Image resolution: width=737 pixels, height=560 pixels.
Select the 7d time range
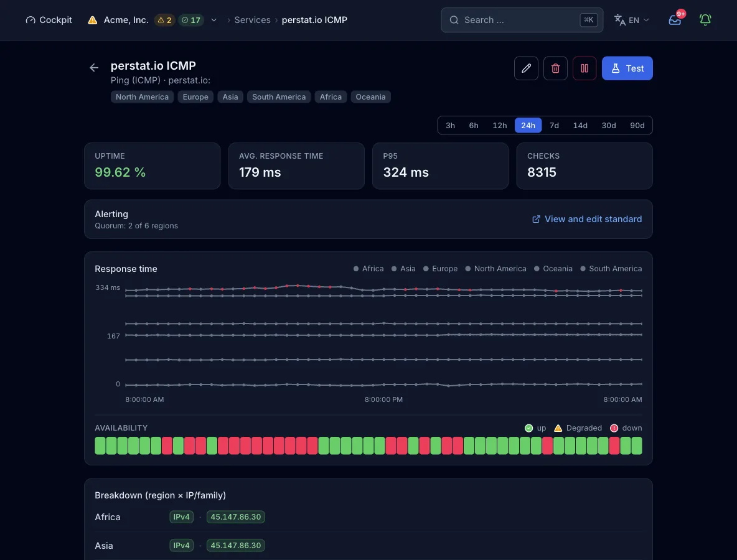pos(554,126)
